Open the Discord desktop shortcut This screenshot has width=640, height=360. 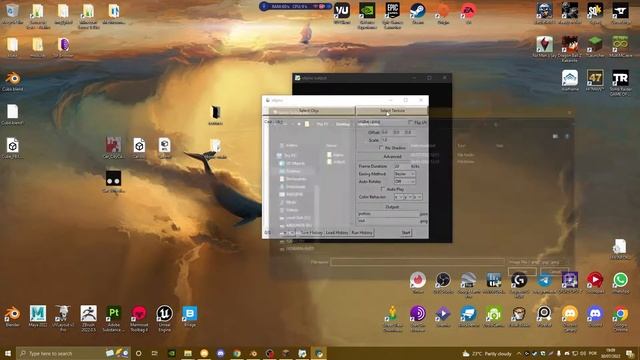(595, 317)
